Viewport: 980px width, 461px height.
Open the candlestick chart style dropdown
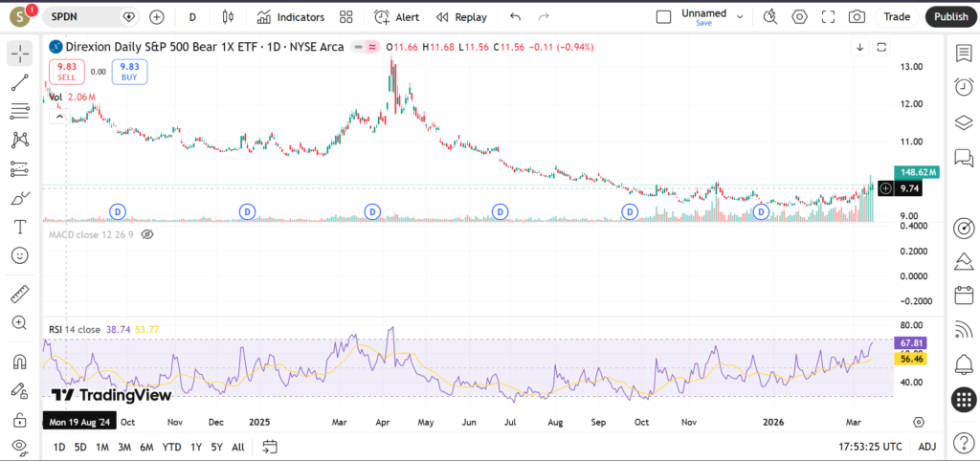pyautogui.click(x=227, y=17)
